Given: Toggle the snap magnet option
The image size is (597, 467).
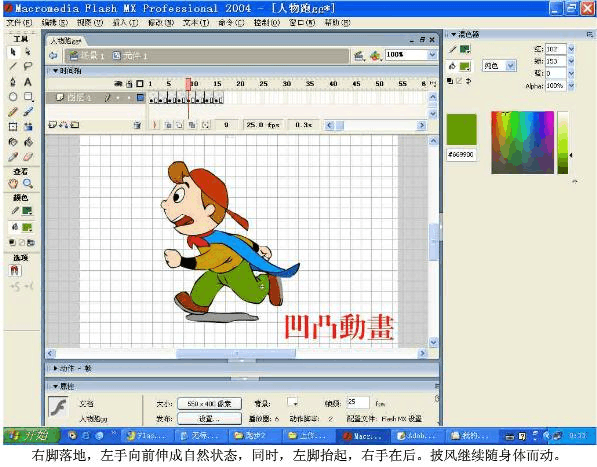Looking at the screenshot, I should coord(15,271).
